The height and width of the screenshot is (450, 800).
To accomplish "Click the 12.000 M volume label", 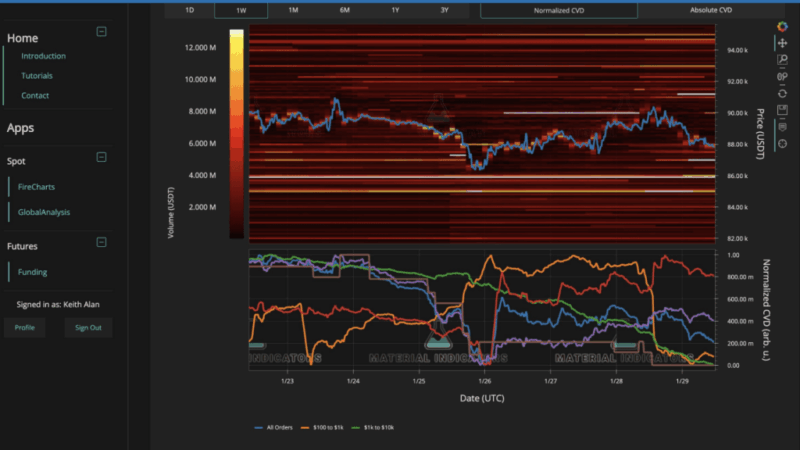I will [200, 47].
